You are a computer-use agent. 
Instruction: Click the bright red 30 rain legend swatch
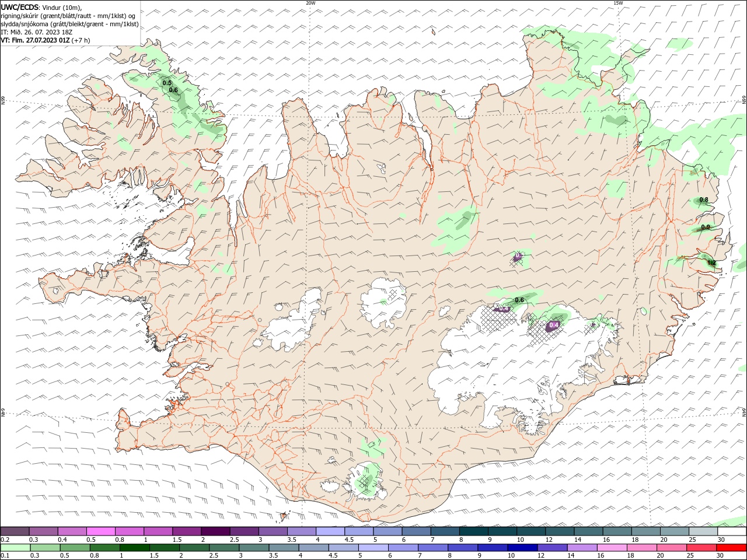731,548
